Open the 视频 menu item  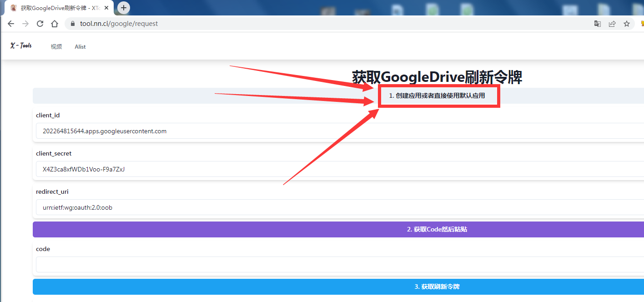56,46
